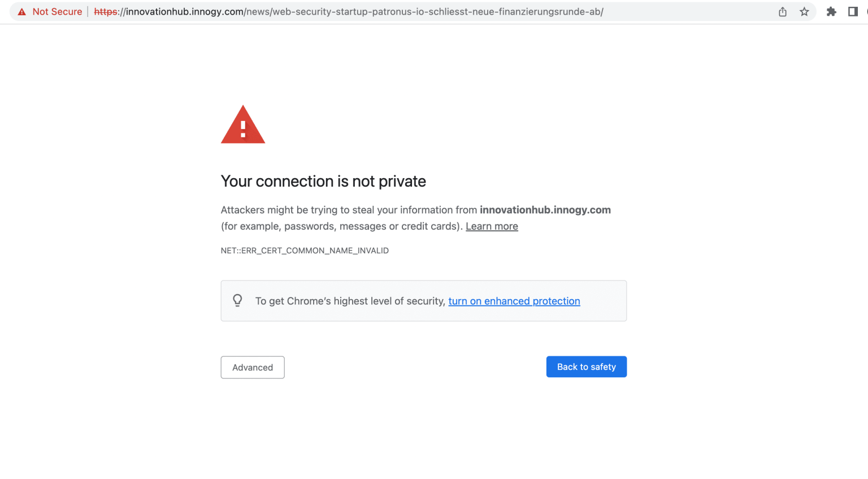The image size is (868, 479).
Task: Open the "Learn more" link
Action: [492, 226]
